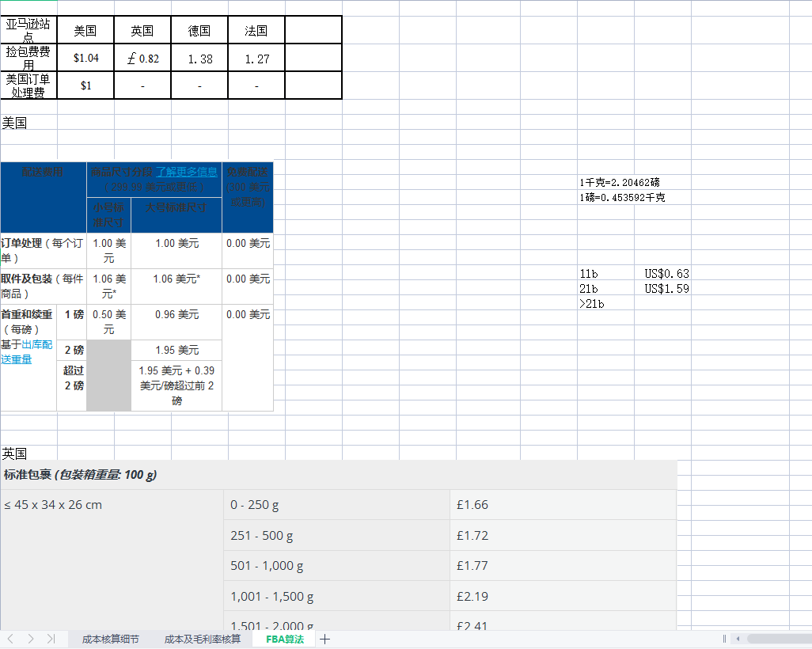
Task: Open the 了解更多信息 link
Action: (187, 172)
